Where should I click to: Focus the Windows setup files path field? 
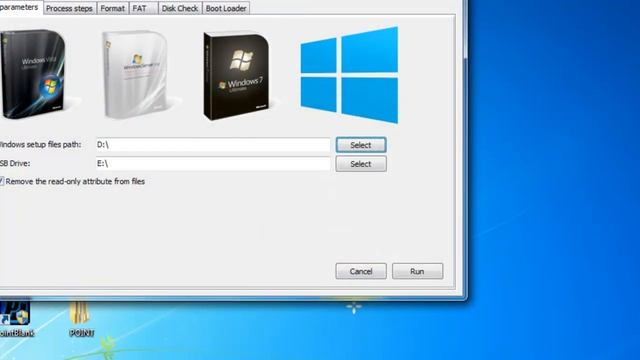tap(213, 144)
